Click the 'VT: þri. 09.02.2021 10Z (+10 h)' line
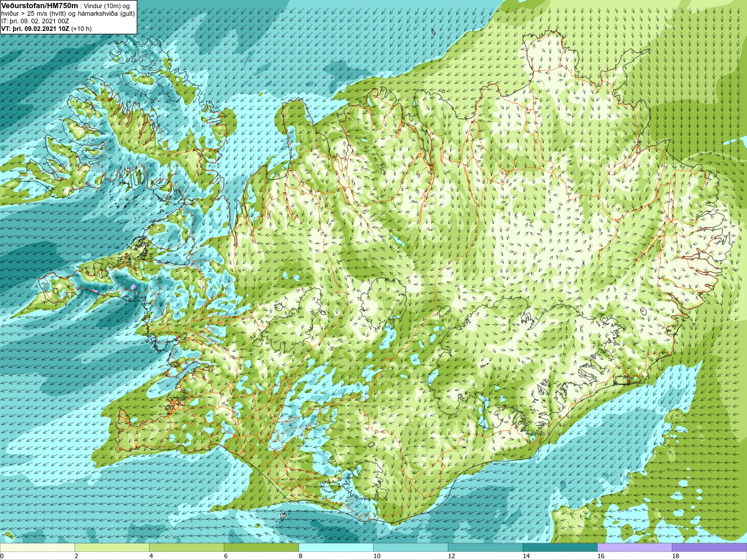This screenshot has width=747, height=560. [x=46, y=29]
